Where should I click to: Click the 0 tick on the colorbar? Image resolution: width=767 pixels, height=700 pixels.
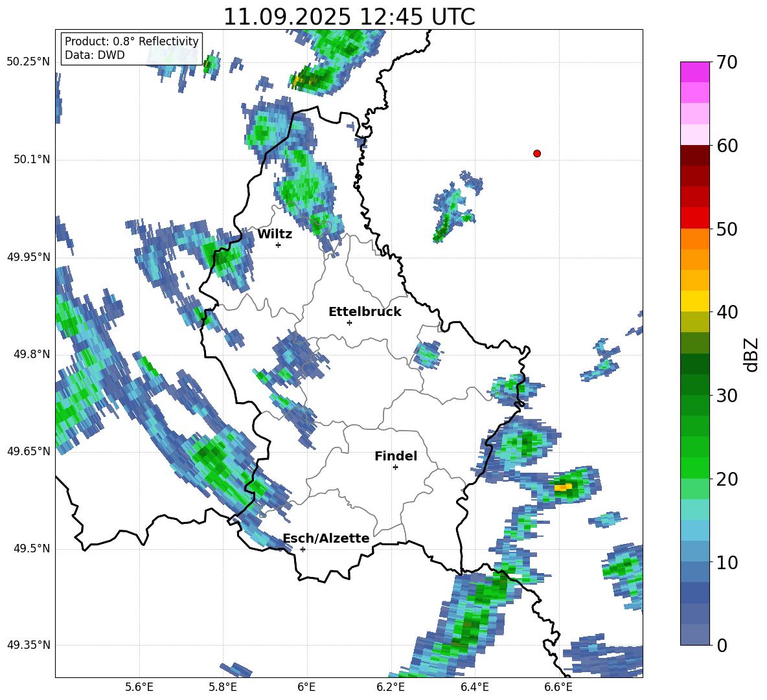[x=721, y=645]
